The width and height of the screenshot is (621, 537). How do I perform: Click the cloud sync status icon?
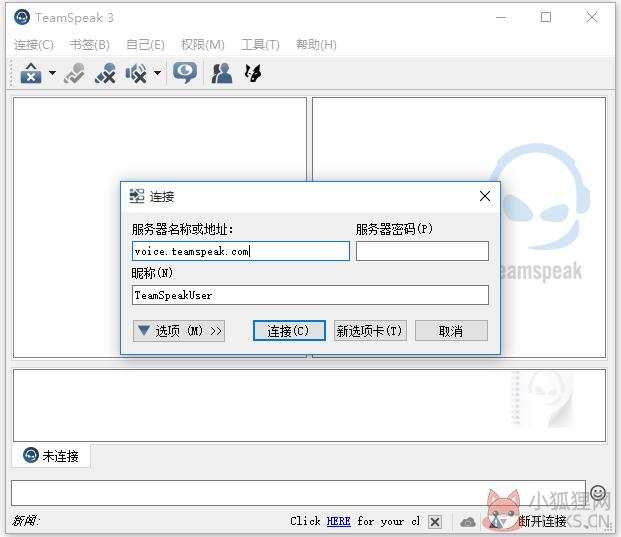(468, 522)
